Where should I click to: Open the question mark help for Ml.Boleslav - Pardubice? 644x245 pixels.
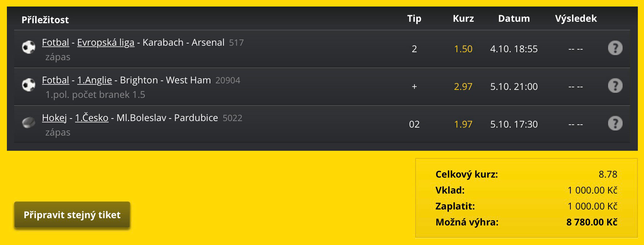(x=615, y=123)
